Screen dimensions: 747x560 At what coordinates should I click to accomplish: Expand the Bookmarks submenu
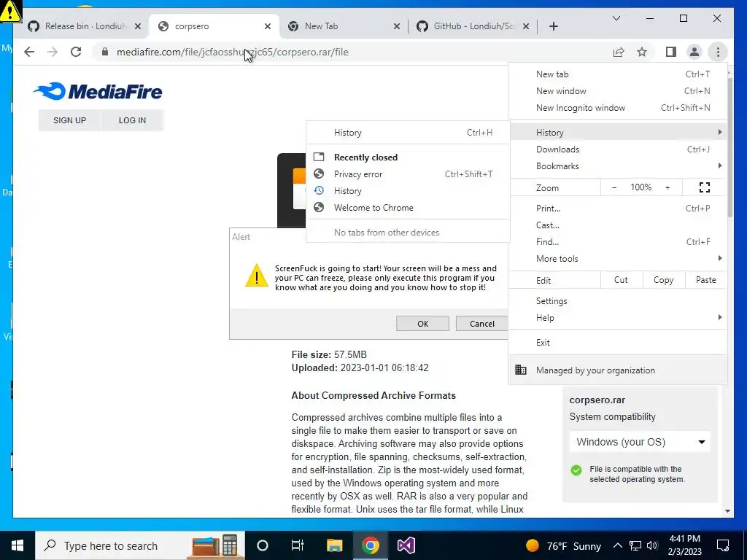pyautogui.click(x=618, y=166)
